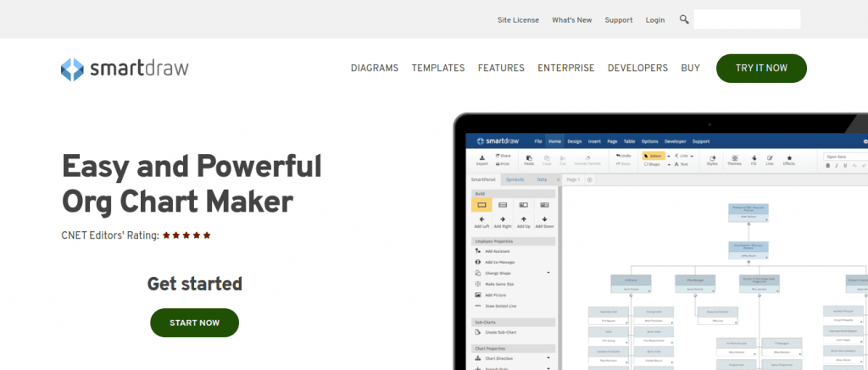Screen dimensions: 868x370
Task: Click the Copy icon in the ribbon
Action: (547, 158)
